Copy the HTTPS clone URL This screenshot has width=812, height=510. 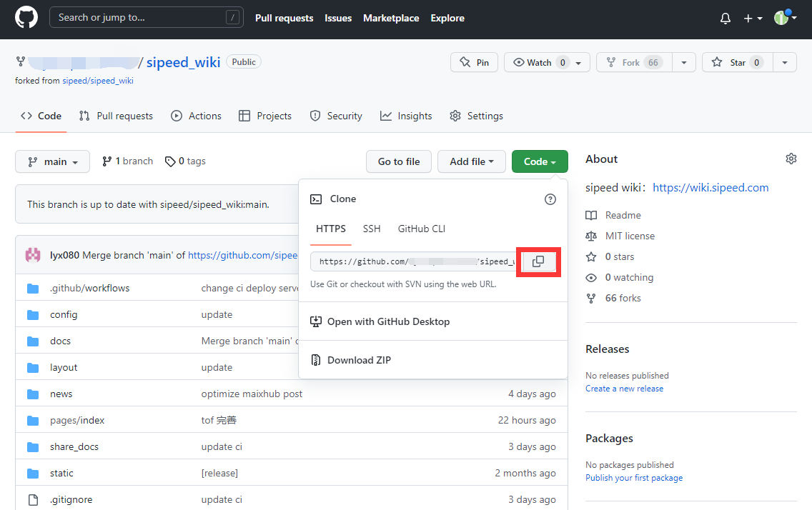(x=538, y=261)
